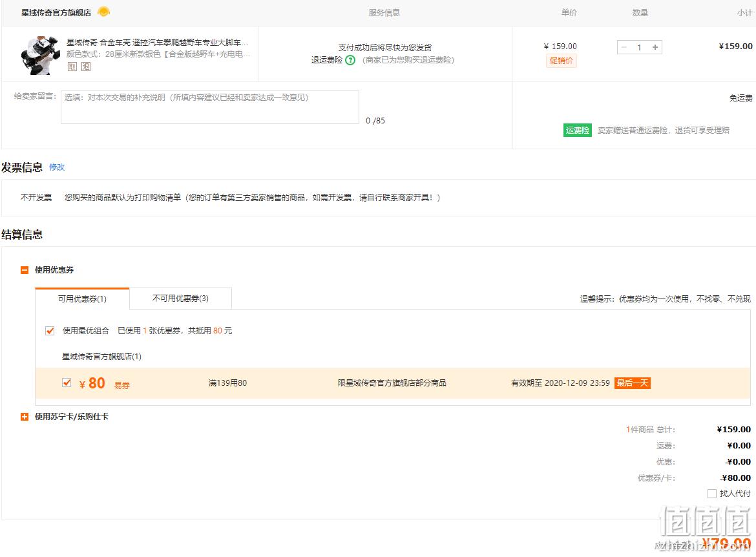The image size is (756, 557).
Task: Click 修改 link beside 发票信息
Action: point(57,167)
